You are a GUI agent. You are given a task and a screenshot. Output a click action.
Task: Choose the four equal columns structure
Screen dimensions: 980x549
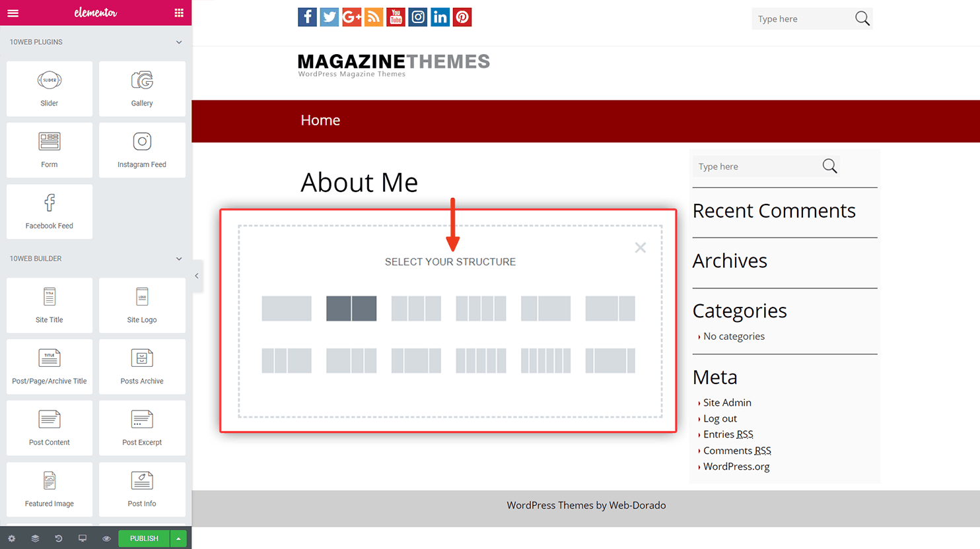point(481,308)
